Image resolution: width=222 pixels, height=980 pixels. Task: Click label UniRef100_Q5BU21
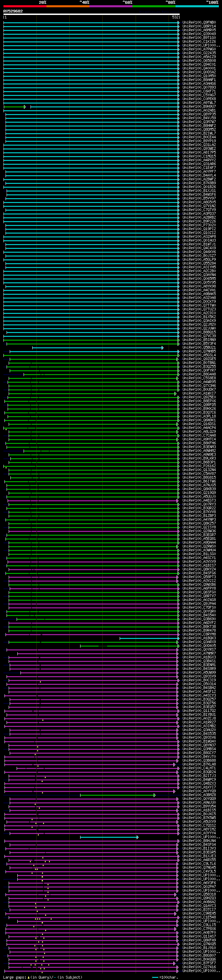click(199, 347)
